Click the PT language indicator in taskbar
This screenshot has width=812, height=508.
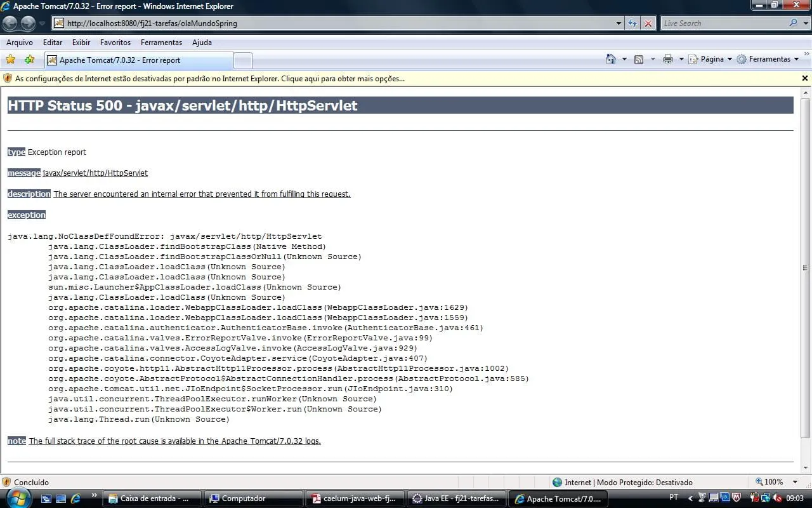click(x=674, y=497)
